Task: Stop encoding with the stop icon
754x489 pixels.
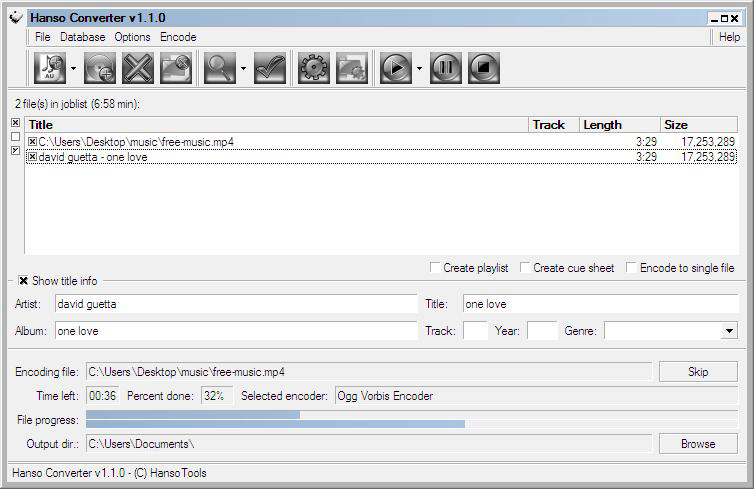Action: coord(484,68)
